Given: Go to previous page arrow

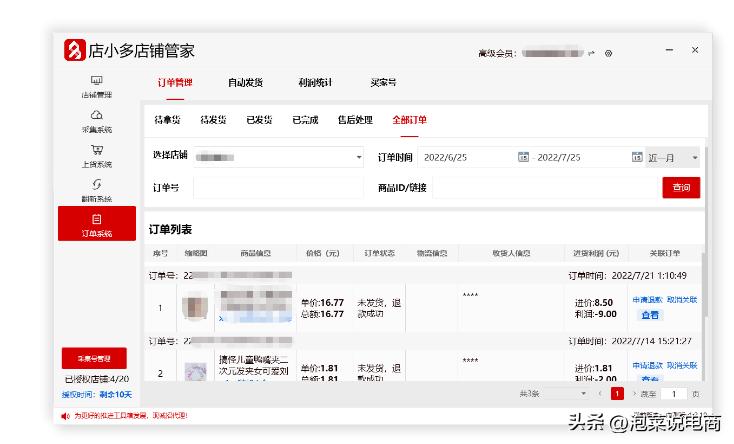Looking at the screenshot, I should tap(600, 394).
